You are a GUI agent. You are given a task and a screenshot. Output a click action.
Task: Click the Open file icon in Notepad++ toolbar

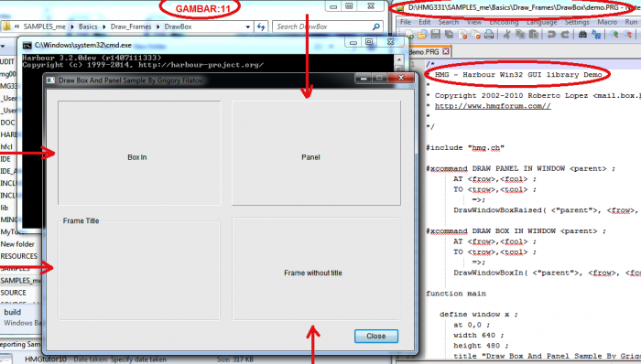[x=422, y=35]
